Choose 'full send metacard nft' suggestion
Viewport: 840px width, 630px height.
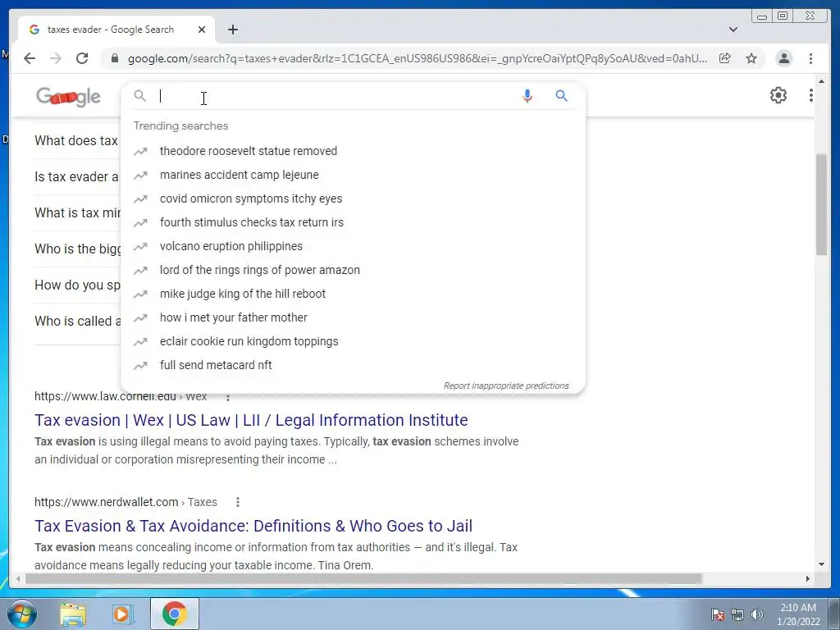tap(216, 365)
